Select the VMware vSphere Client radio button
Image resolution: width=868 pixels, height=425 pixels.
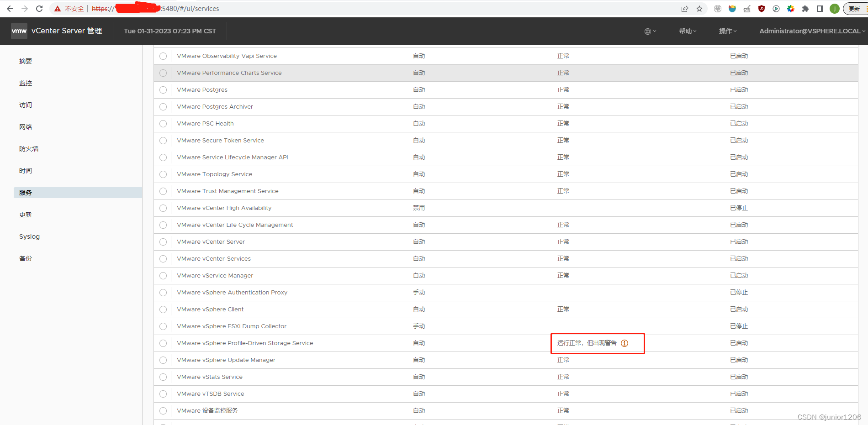click(163, 310)
